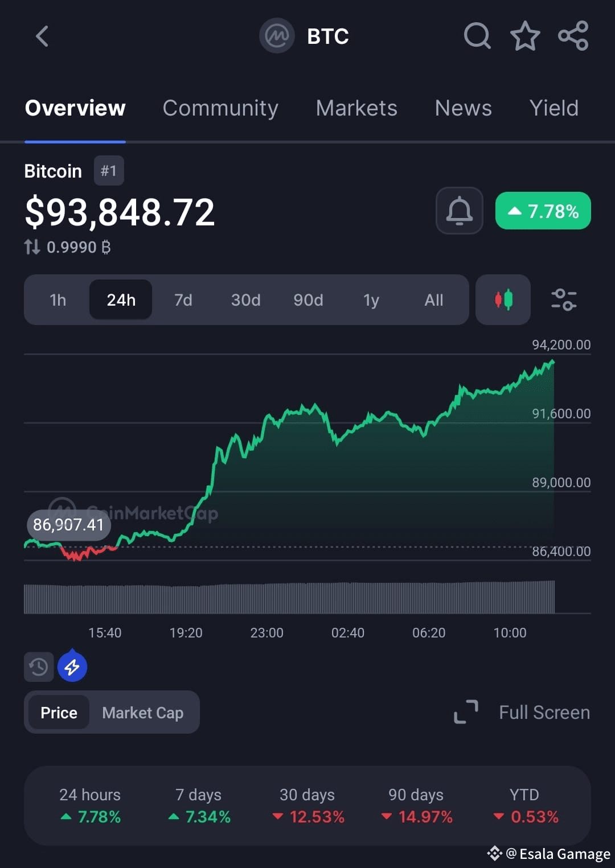
Task: Tap the 91,600.00 axis label
Action: [x=561, y=413]
